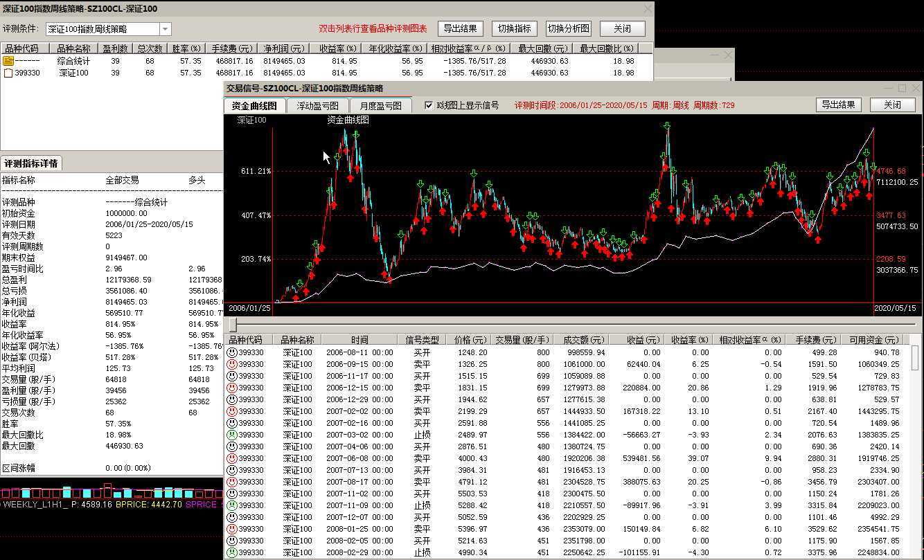Image resolution: width=924 pixels, height=560 pixels.
Task: Click smiley icon for 2008-02-05 row
Action: pyautogui.click(x=232, y=541)
